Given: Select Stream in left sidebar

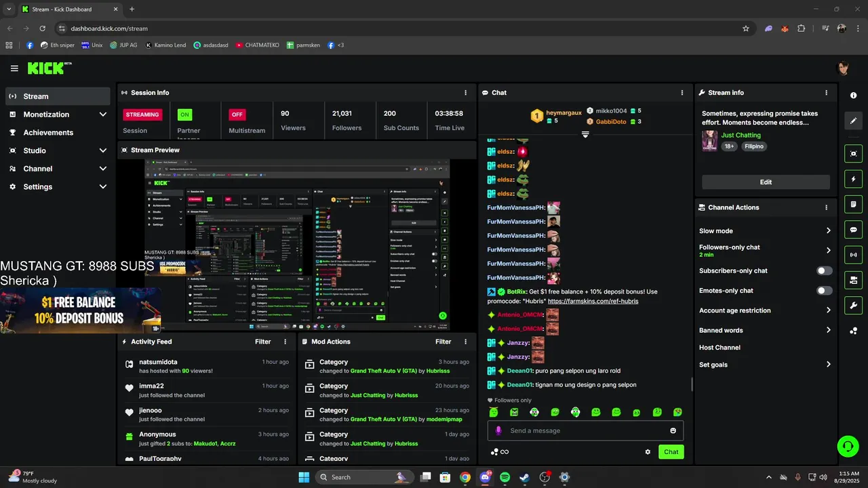Looking at the screenshot, I should point(58,96).
